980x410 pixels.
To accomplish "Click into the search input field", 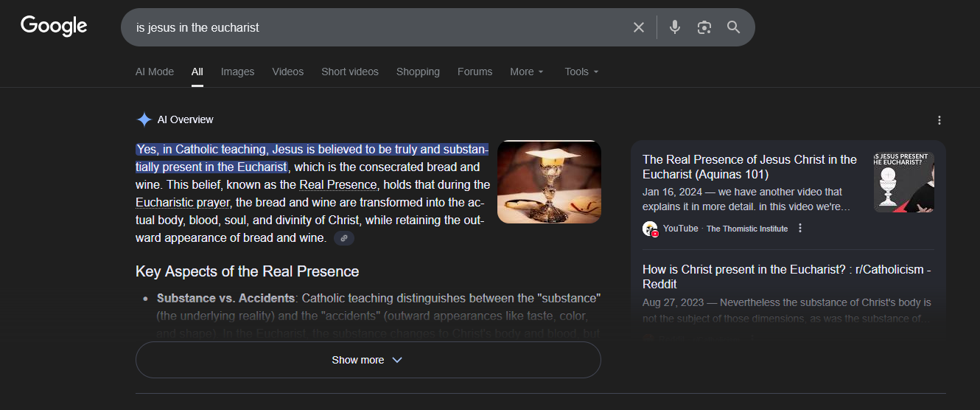I will point(368,27).
